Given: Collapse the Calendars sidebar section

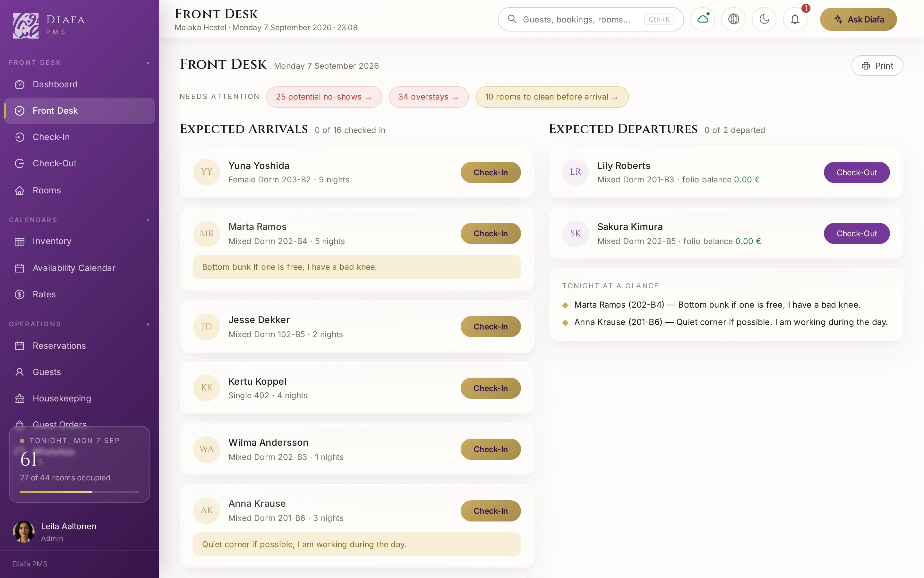Looking at the screenshot, I should point(80,220).
